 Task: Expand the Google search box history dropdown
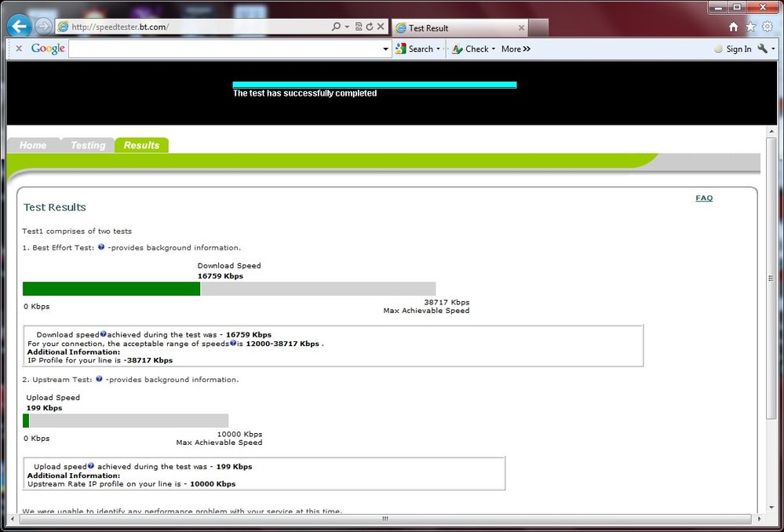385,49
